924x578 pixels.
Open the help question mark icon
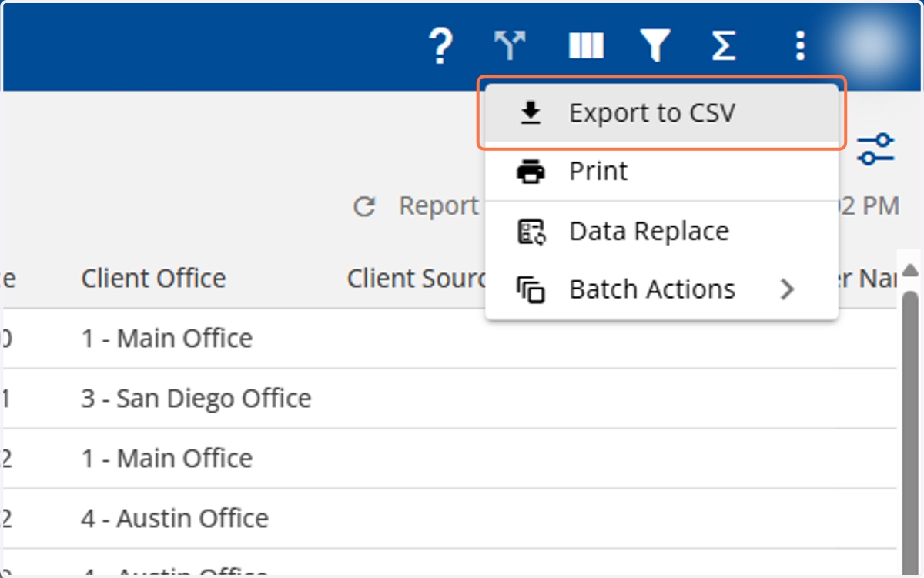pos(440,46)
